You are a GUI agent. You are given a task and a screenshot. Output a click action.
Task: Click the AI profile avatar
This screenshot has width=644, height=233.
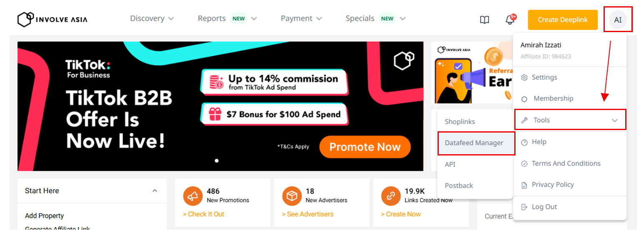(x=618, y=20)
